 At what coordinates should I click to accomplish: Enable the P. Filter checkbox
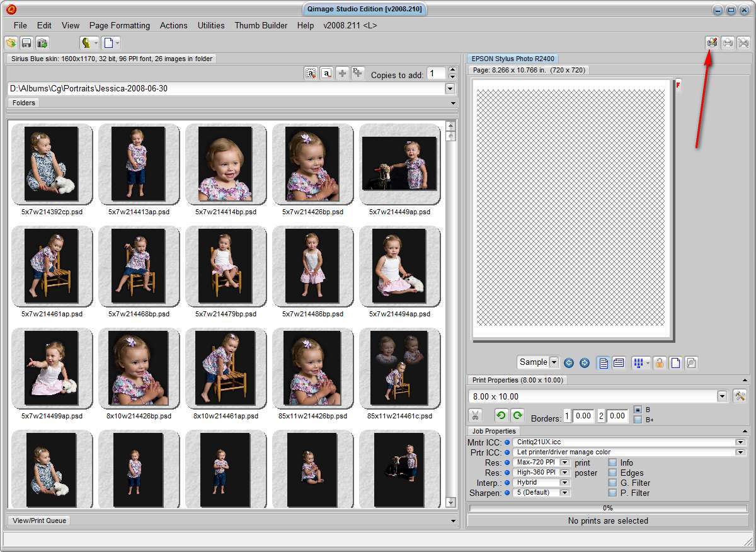click(x=612, y=493)
